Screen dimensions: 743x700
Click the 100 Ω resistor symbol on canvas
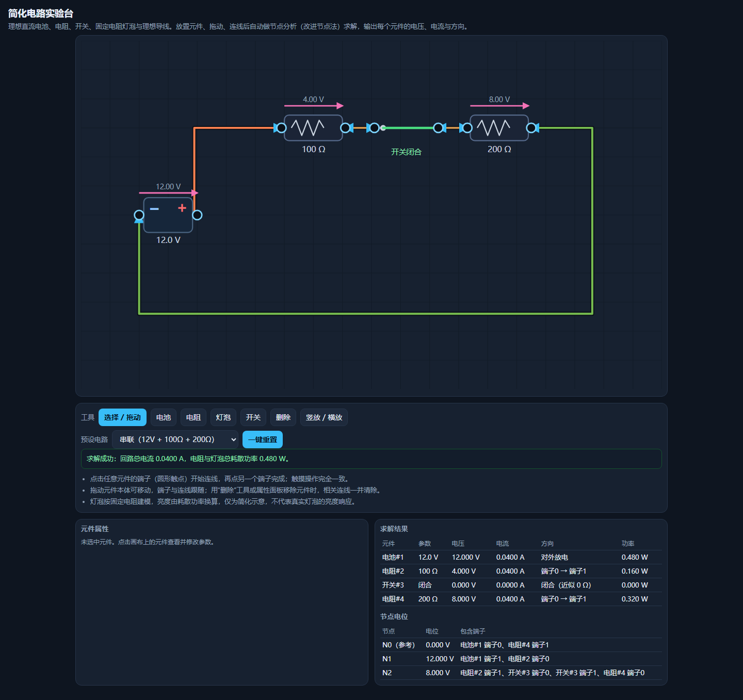(313, 128)
